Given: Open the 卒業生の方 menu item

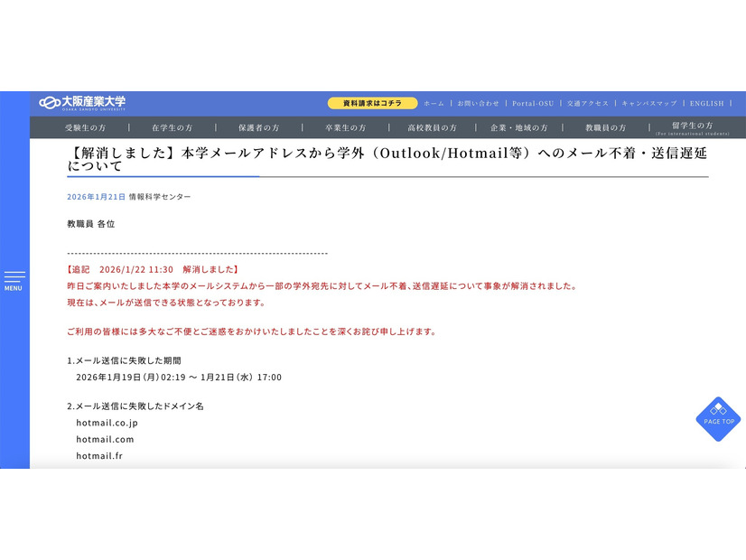Looking at the screenshot, I should (x=344, y=127).
